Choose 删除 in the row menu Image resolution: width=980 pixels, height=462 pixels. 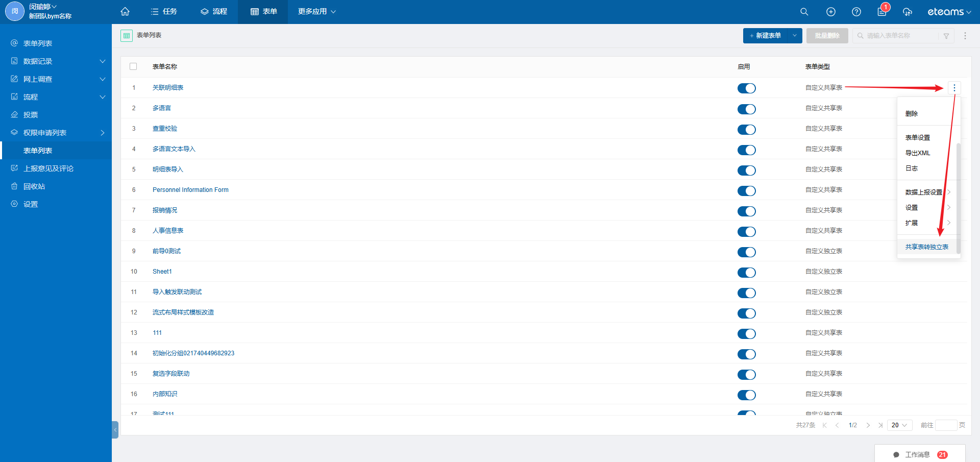coord(912,114)
